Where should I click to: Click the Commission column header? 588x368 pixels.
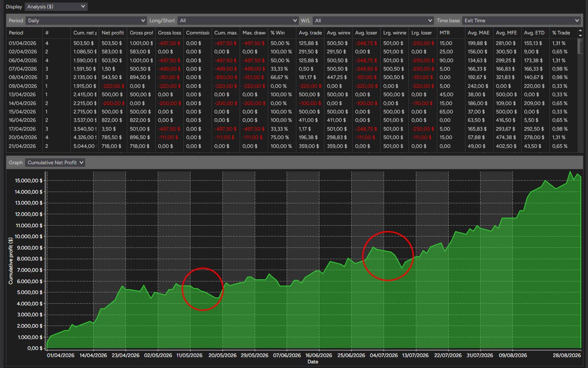point(197,33)
